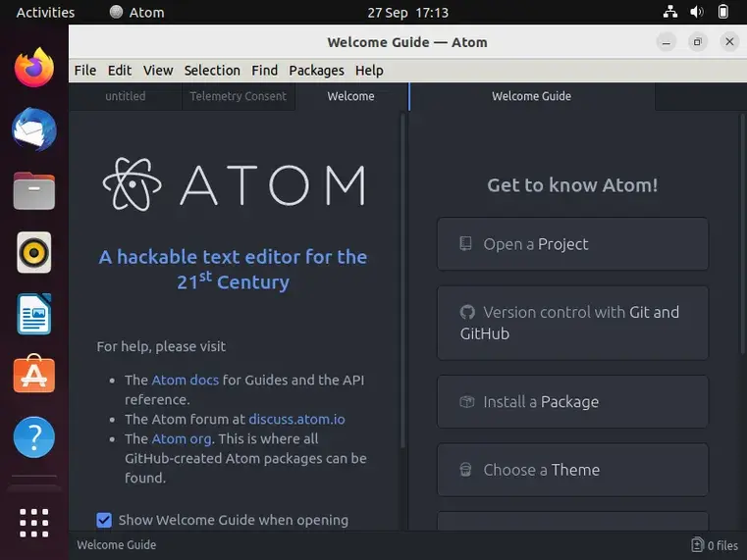
Task: Open LibreOffice Writer from the dock
Action: pos(33,314)
